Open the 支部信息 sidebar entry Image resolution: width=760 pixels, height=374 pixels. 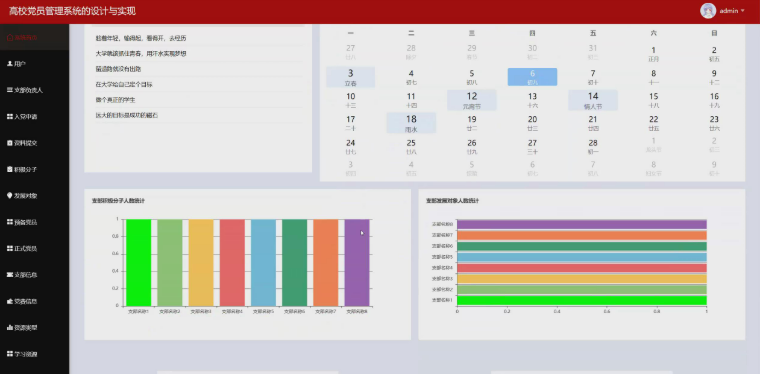coord(34,275)
